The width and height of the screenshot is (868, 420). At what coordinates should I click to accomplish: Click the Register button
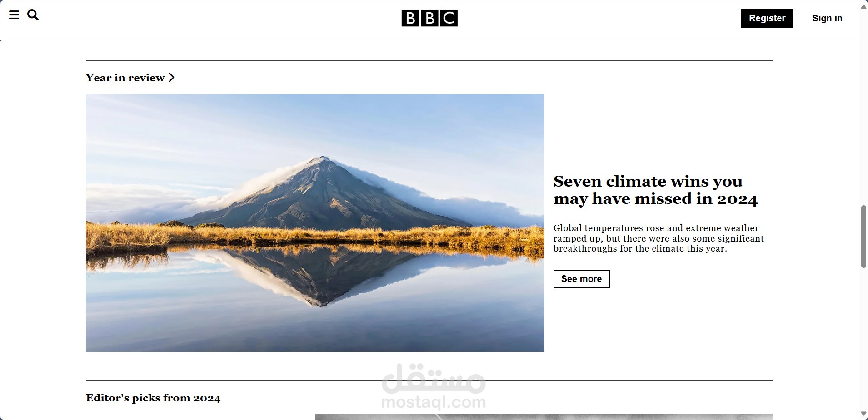coord(767,18)
